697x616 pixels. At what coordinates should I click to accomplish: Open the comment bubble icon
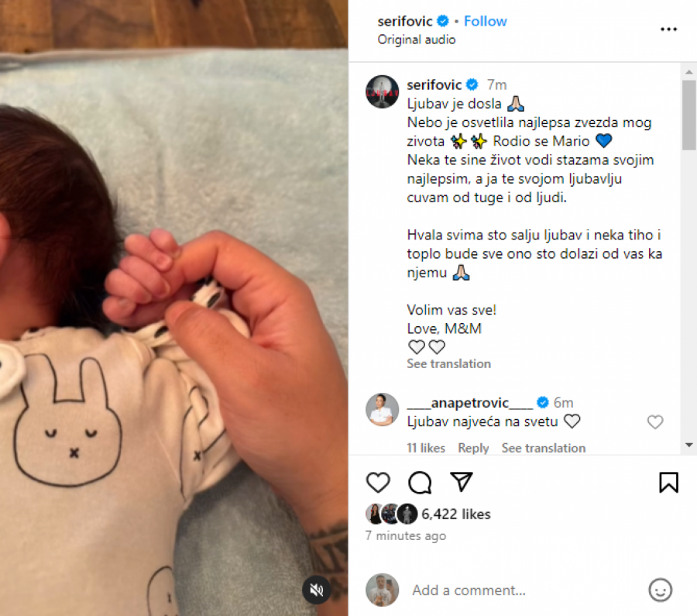click(420, 483)
